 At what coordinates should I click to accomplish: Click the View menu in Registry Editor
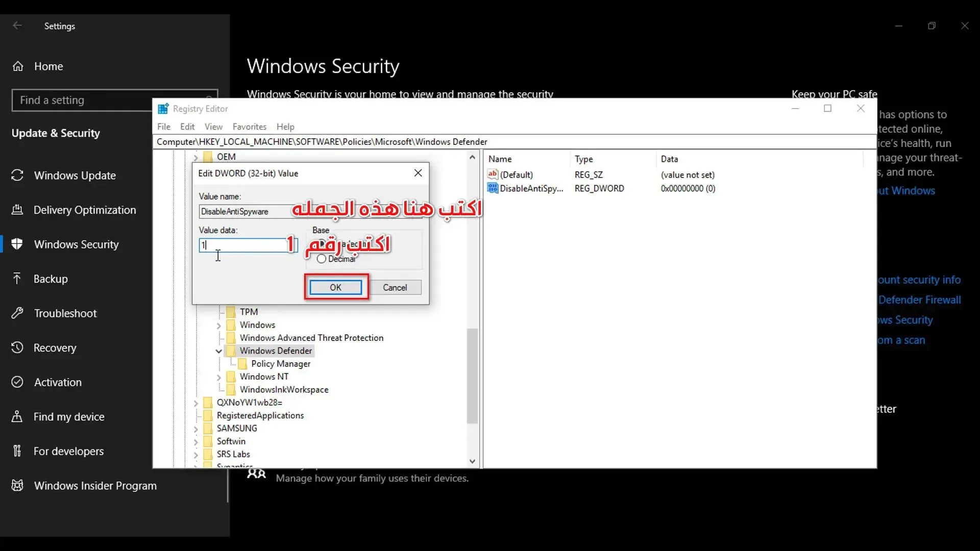click(x=213, y=127)
